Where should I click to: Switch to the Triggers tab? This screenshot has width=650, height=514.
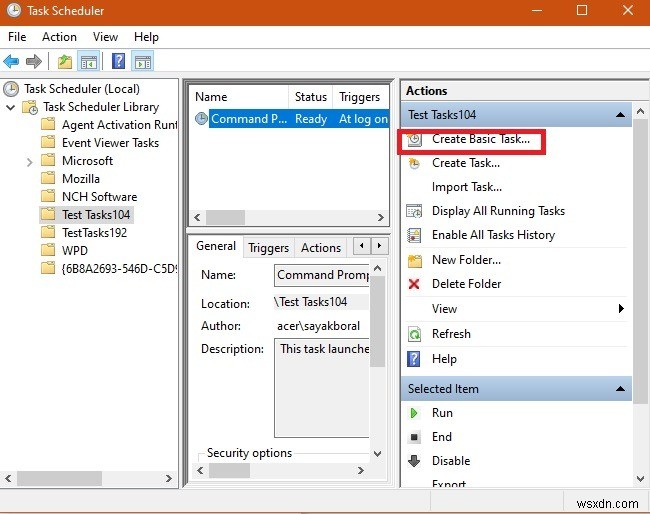(268, 248)
